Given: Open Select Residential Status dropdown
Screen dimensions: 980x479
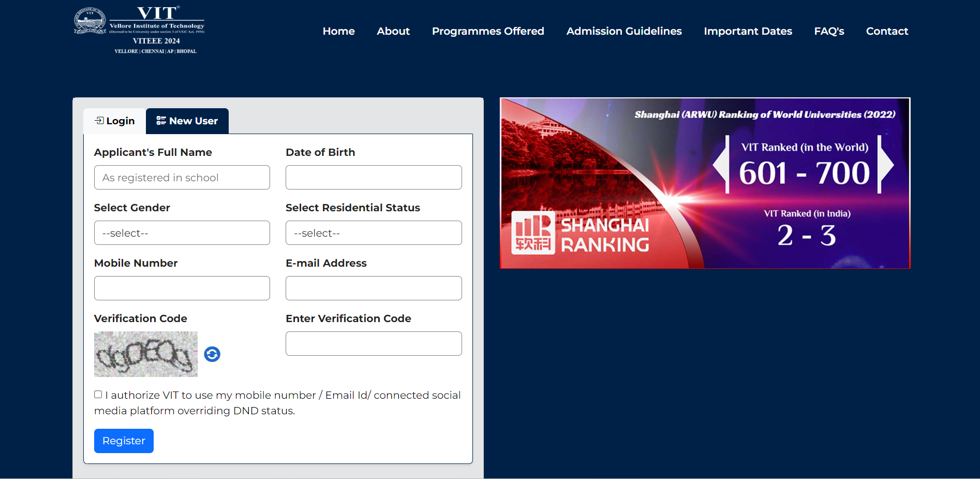Looking at the screenshot, I should click(x=374, y=233).
